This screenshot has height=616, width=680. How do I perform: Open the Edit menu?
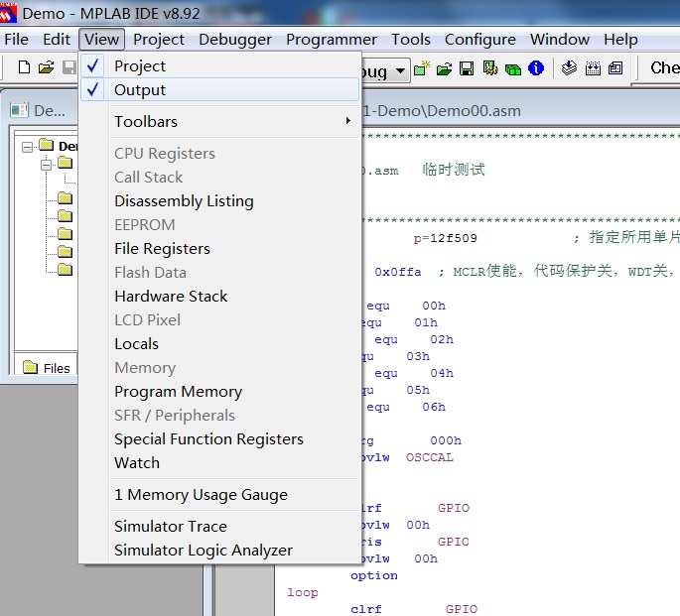[57, 40]
